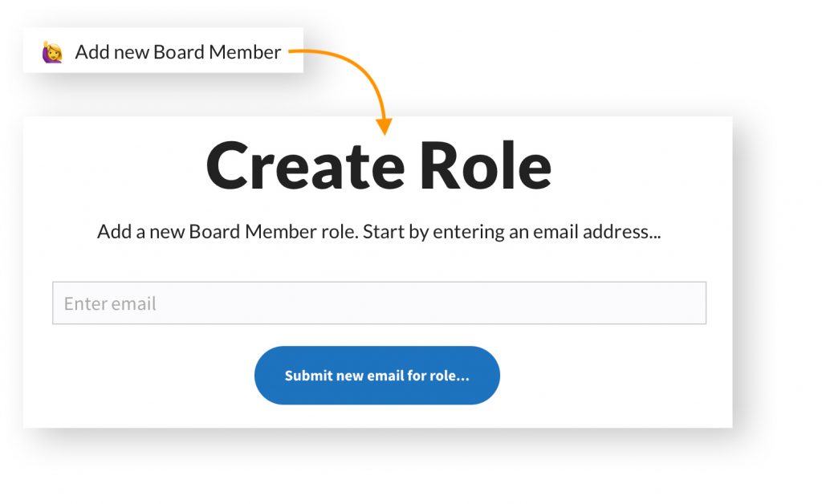
Task: Click the Board Member role description text
Action: tap(378, 232)
